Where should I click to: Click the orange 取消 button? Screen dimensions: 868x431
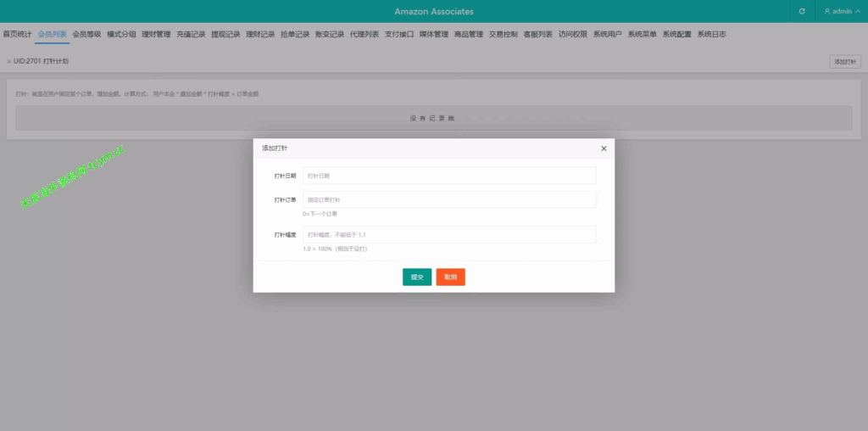[451, 277]
